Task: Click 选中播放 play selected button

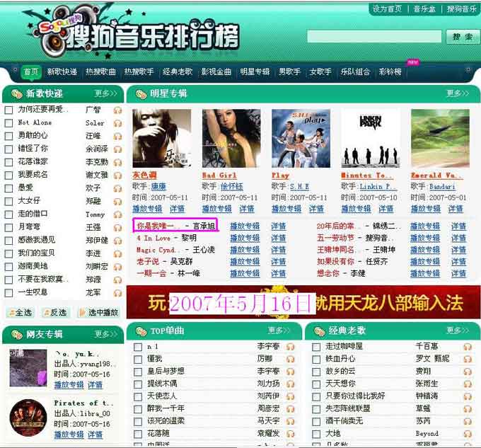Action: (x=99, y=313)
